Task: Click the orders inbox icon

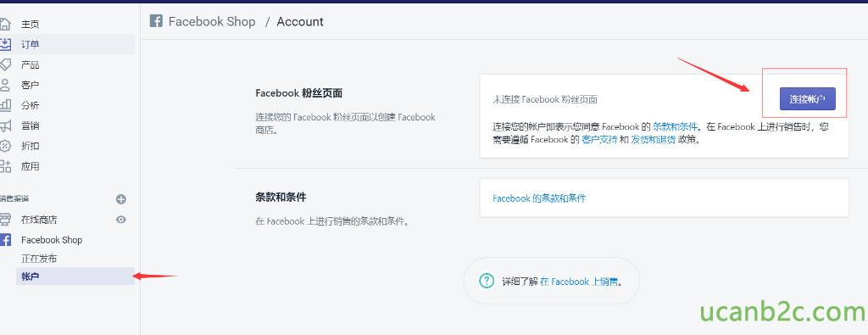Action: (5, 44)
